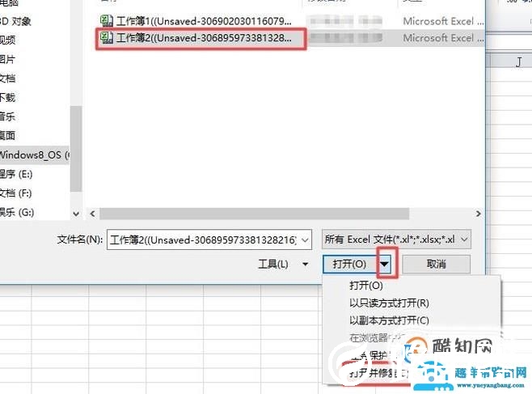The width and height of the screenshot is (532, 394).
Task: Click the 取消 button
Action: 437,264
